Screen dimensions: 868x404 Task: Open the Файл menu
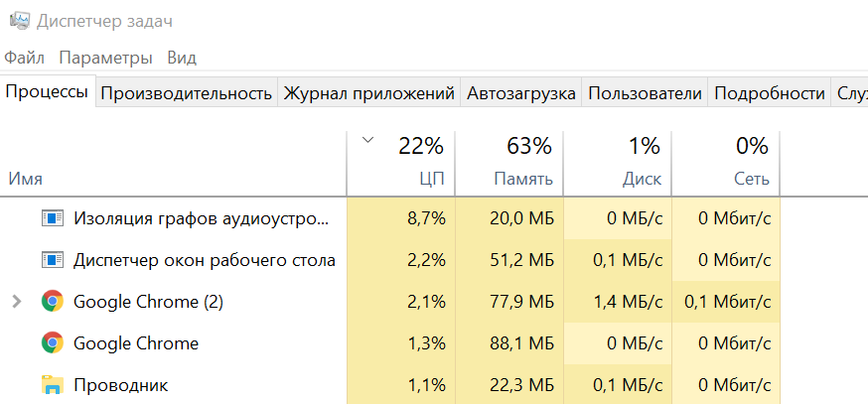point(24,57)
